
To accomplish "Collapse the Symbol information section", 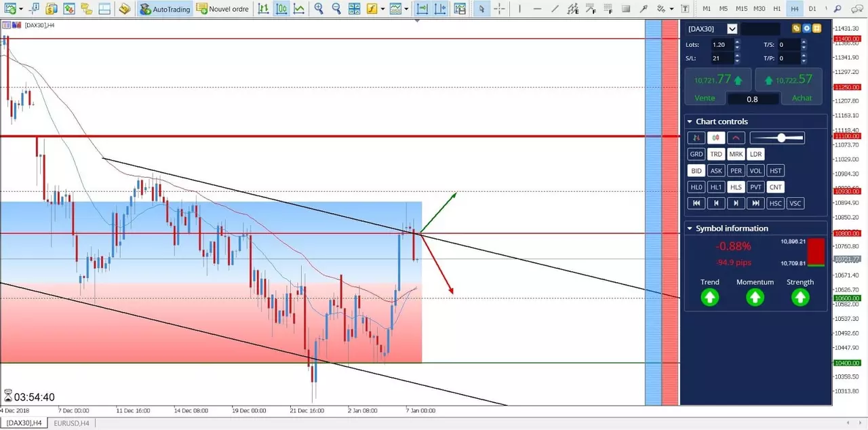I will click(690, 229).
